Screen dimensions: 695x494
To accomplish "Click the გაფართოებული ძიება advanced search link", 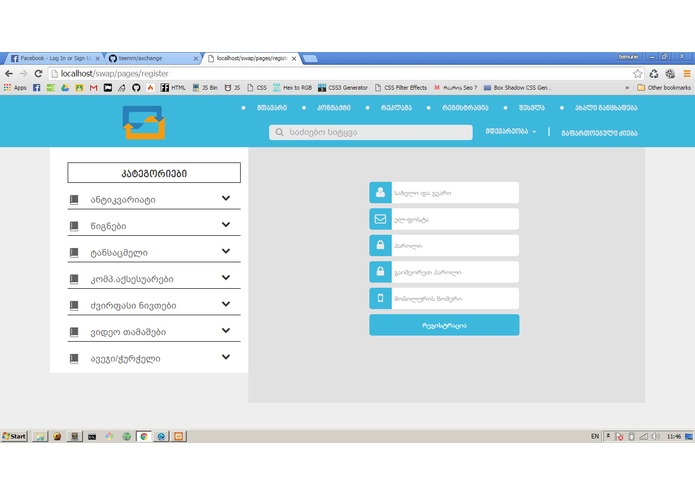I will point(599,133).
